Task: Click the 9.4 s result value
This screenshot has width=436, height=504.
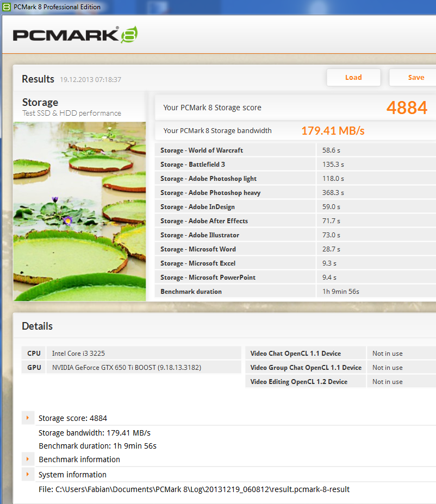Action: (329, 278)
